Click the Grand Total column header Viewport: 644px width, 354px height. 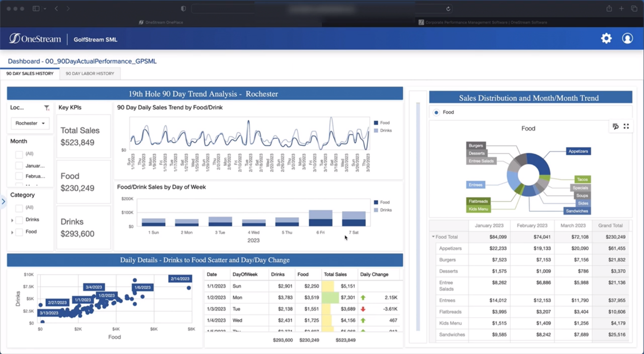(x=610, y=226)
